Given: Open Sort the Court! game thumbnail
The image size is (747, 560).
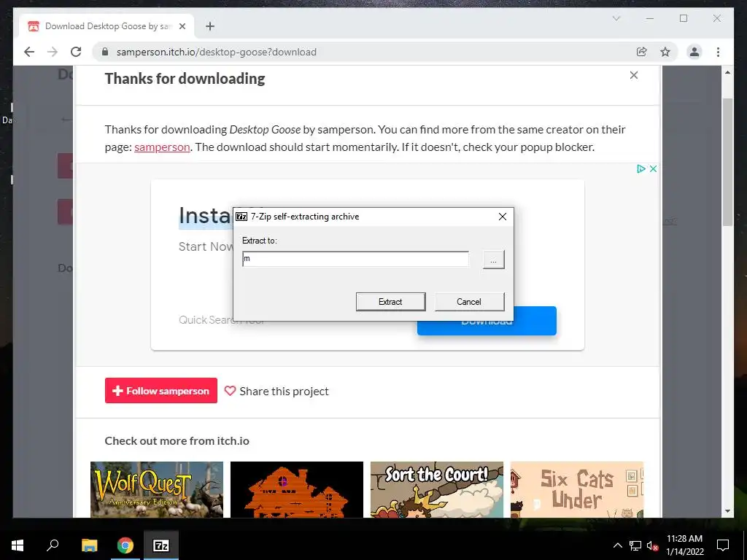Looking at the screenshot, I should pyautogui.click(x=437, y=489).
